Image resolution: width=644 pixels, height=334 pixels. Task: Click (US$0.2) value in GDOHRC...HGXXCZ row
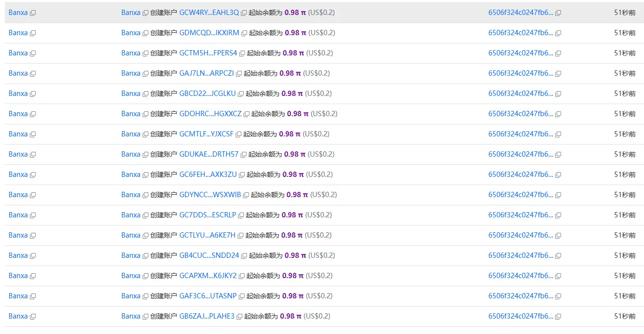coord(324,114)
